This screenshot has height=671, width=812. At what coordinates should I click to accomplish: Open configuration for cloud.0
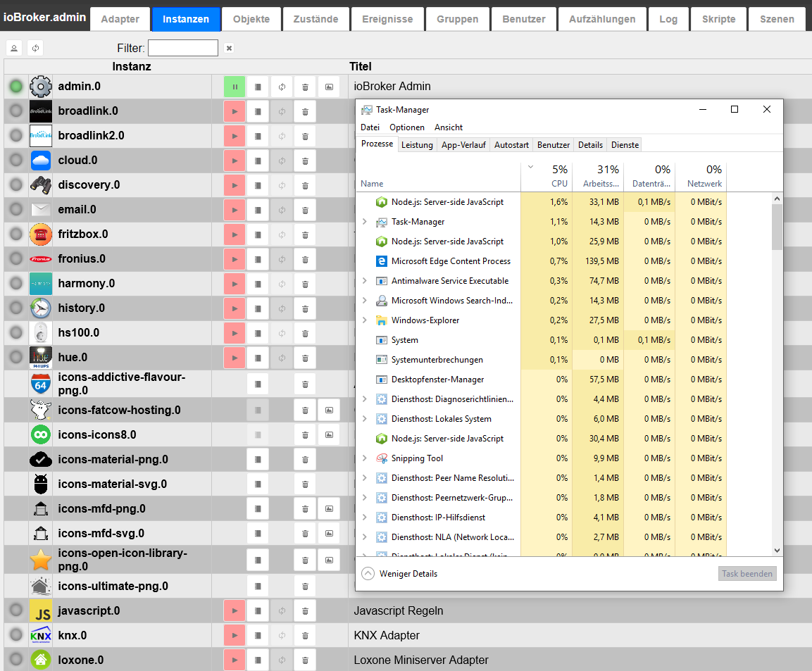click(x=258, y=161)
